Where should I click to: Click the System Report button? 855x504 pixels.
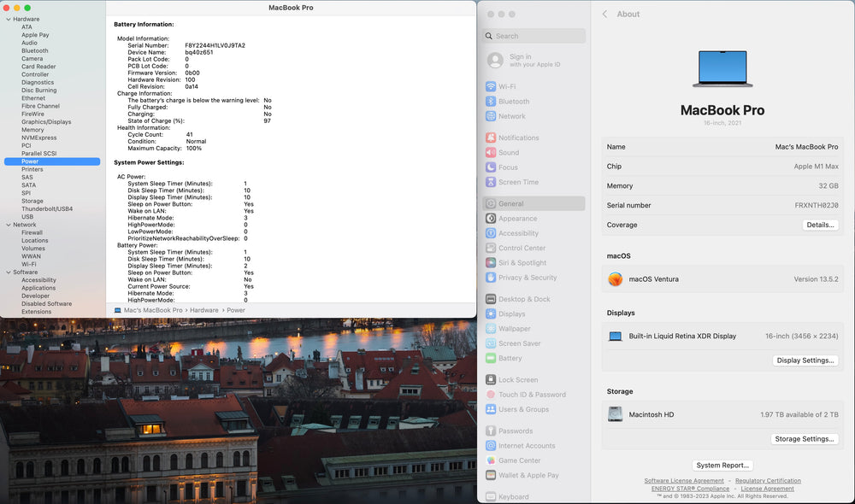coord(723,466)
